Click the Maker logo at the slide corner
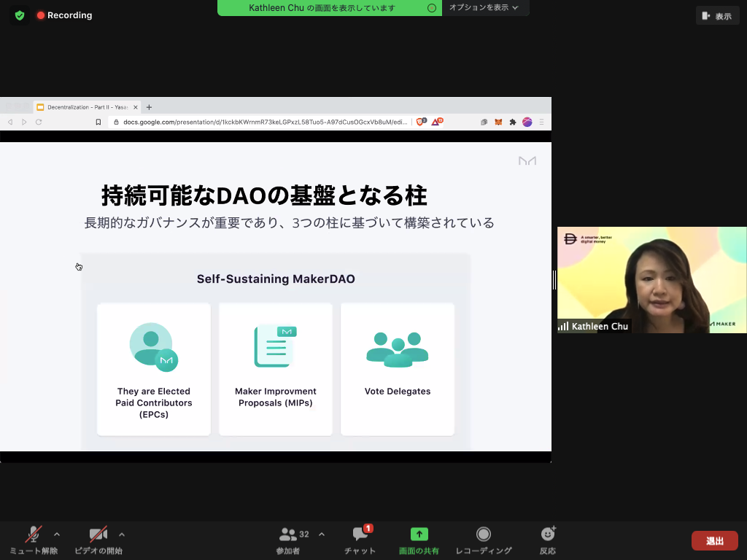Screen dimensions: 747x560 [x=527, y=161]
